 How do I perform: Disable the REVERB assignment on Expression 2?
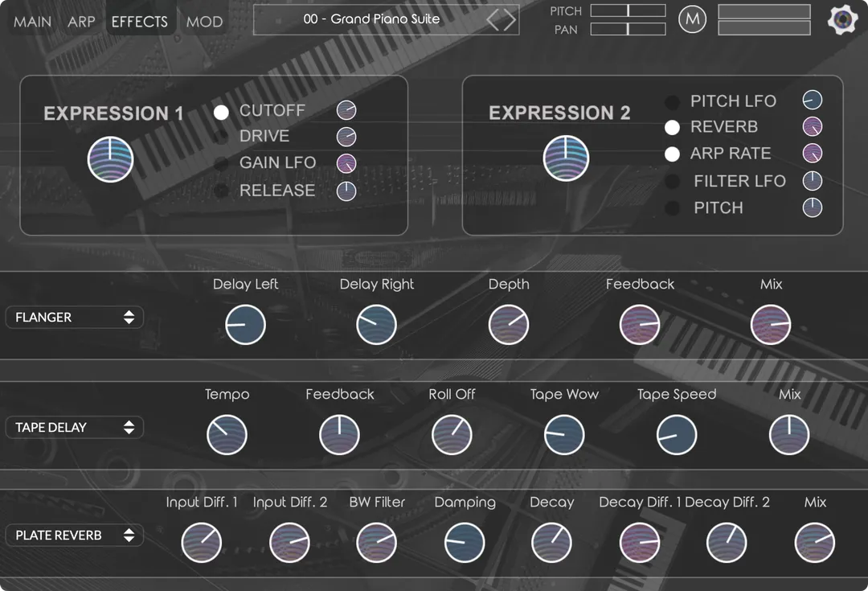coord(672,127)
